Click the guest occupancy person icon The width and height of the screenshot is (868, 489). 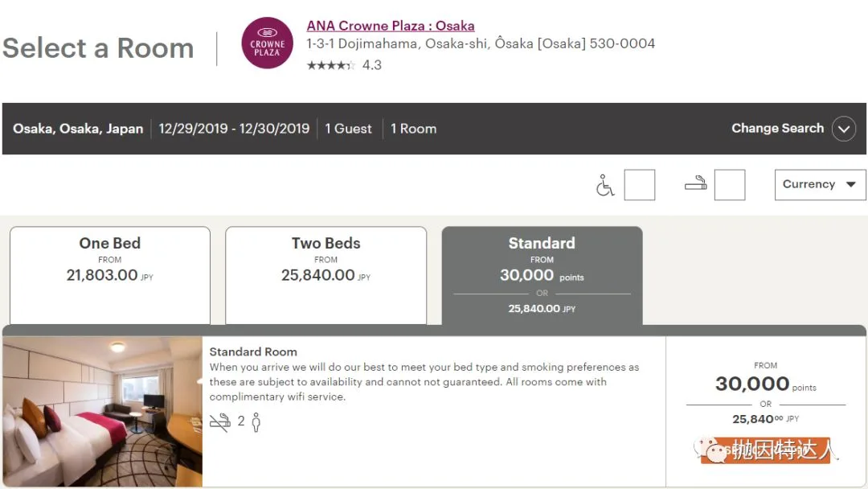click(256, 422)
